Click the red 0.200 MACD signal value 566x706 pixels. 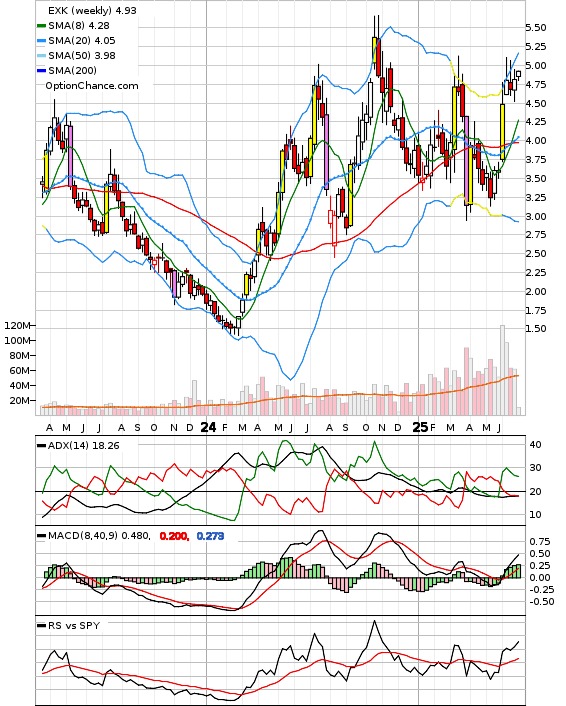point(174,536)
